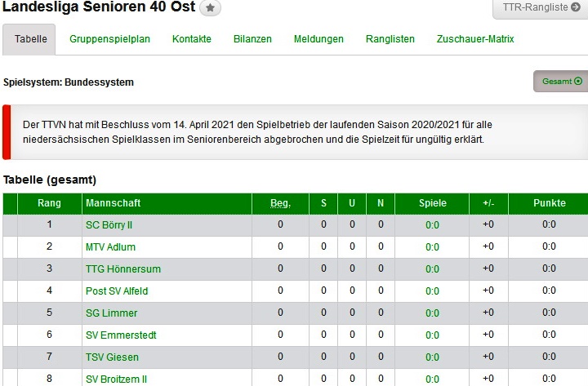View the Ranglisten tab

[390, 39]
